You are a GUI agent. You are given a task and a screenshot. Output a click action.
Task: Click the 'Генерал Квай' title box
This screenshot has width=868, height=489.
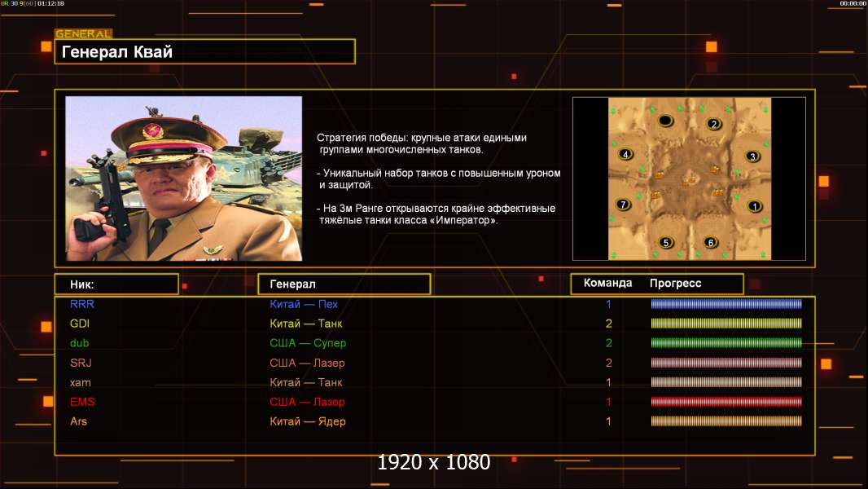205,51
